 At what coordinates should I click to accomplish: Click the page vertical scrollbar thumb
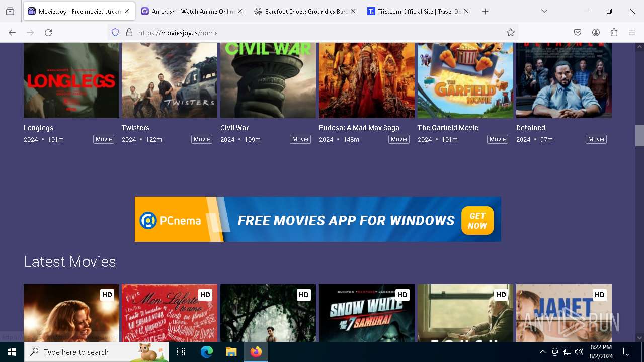tap(639, 135)
